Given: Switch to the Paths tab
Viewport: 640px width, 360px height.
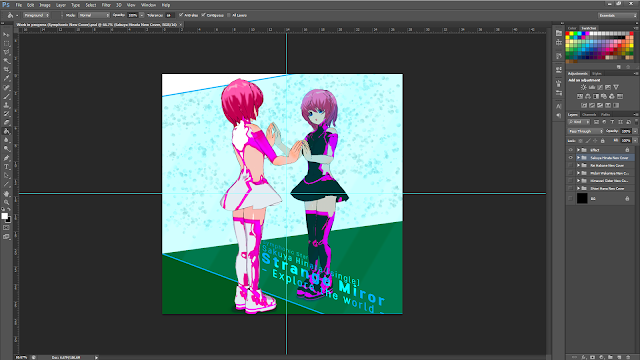Looking at the screenshot, I should [605, 115].
